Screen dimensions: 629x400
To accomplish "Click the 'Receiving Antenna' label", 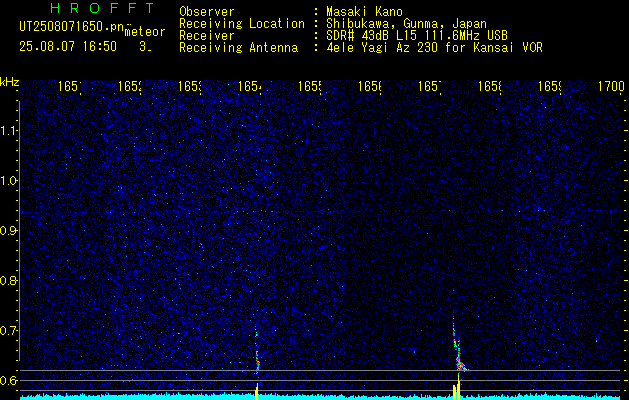I will pos(238,48).
